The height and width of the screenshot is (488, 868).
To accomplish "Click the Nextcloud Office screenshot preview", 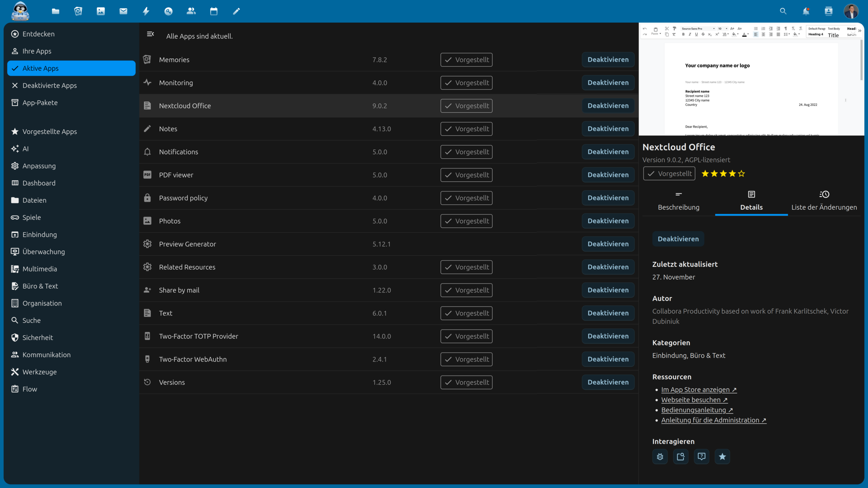I will (x=751, y=80).
